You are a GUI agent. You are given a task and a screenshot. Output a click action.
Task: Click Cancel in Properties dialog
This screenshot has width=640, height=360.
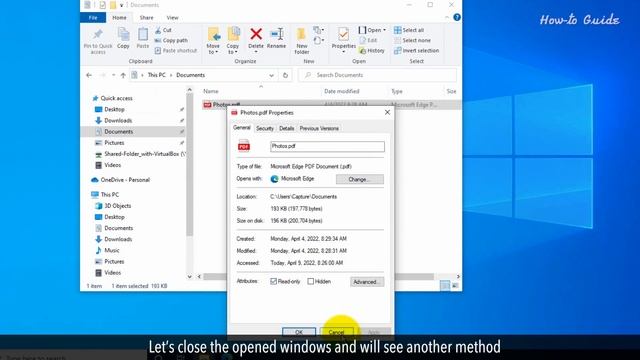(x=336, y=332)
